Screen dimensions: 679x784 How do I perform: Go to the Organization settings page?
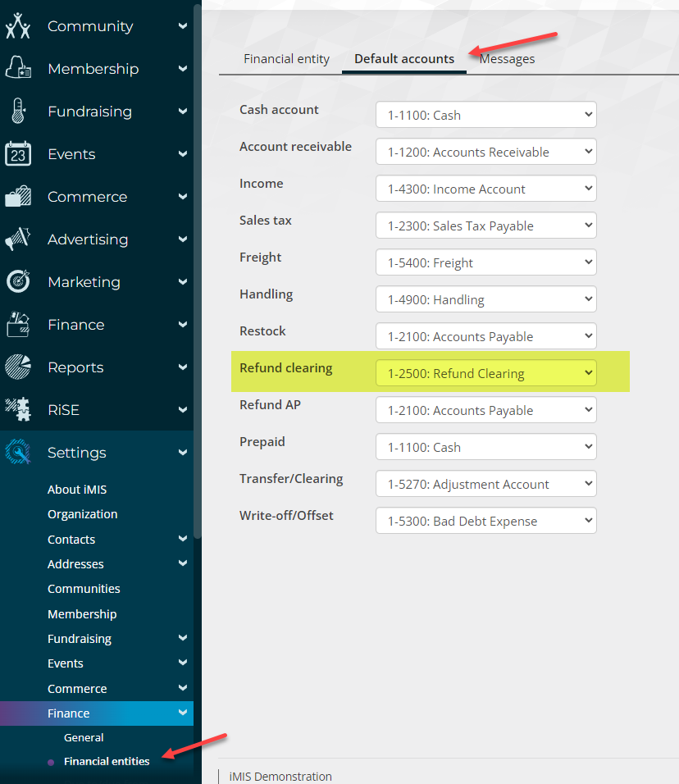(82, 514)
